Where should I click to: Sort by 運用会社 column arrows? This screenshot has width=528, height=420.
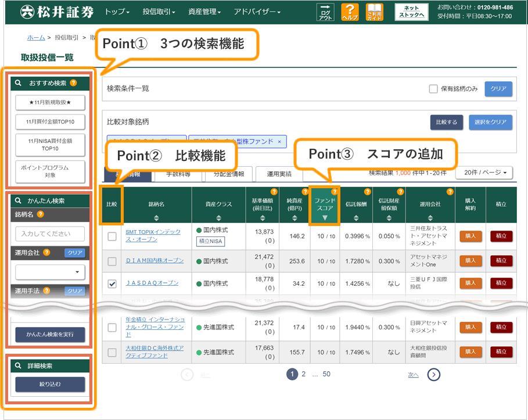[430, 218]
